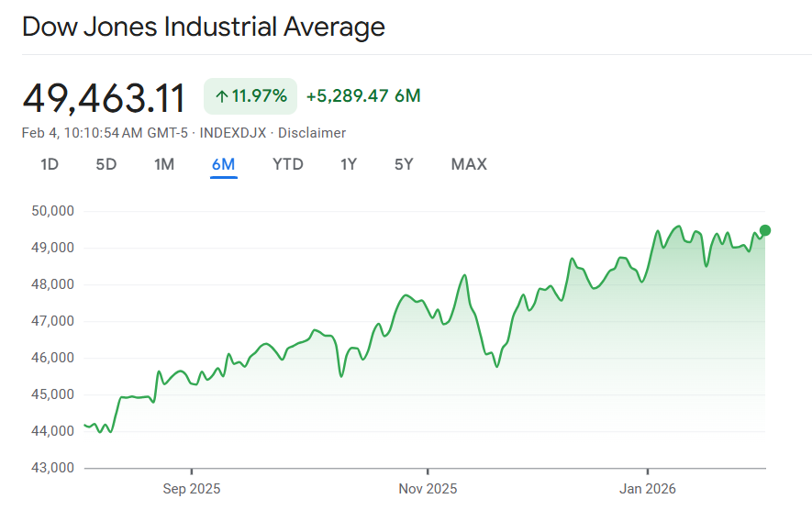Click the 50,000 y-axis label
The height and width of the screenshot is (510, 812).
click(x=52, y=211)
